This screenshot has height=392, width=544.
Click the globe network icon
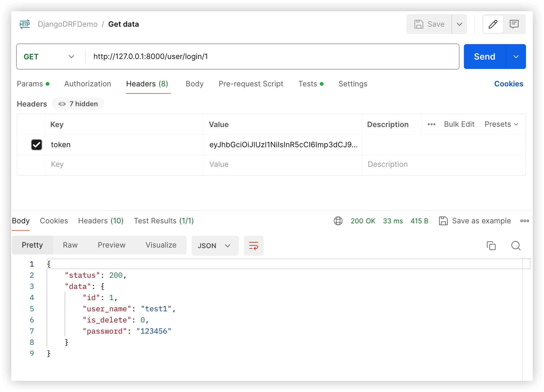(x=338, y=221)
